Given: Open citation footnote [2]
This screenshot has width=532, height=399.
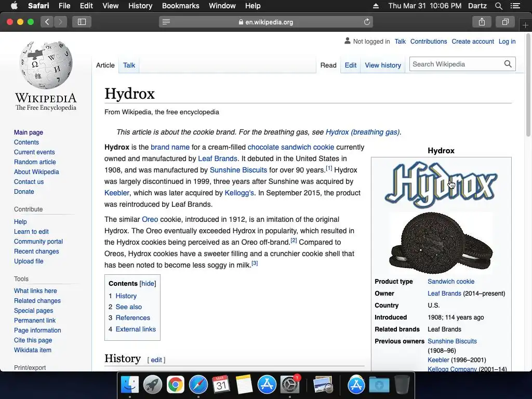Looking at the screenshot, I should coord(294,241).
